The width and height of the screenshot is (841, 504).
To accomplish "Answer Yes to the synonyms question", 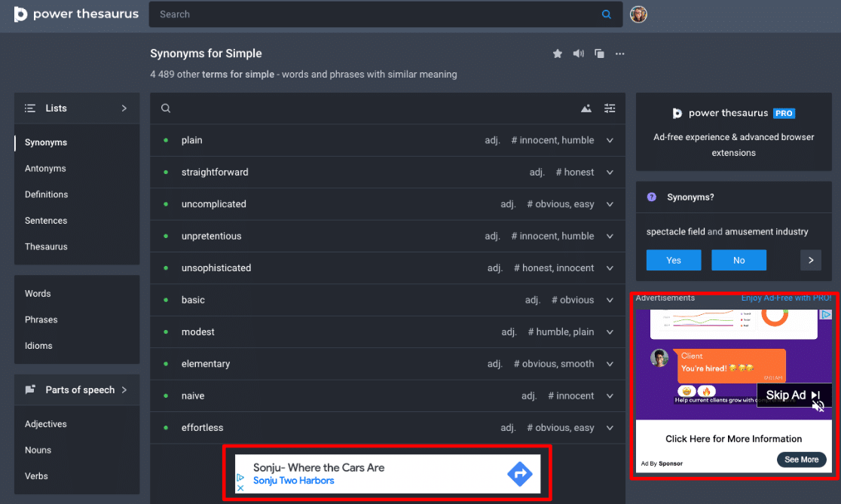I will coord(674,260).
